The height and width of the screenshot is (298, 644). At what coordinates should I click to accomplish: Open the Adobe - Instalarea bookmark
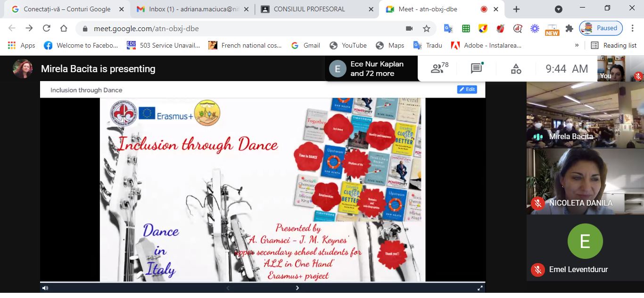tap(487, 45)
